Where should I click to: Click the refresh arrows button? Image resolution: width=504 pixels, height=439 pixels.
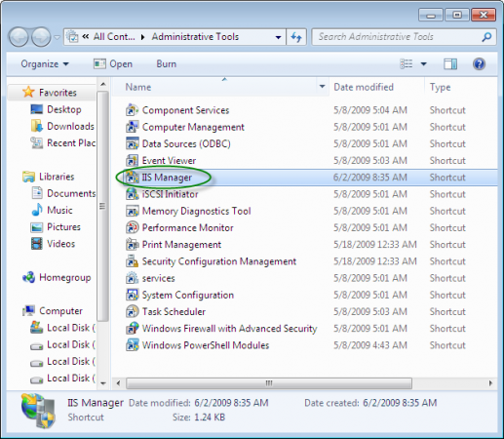coord(296,37)
